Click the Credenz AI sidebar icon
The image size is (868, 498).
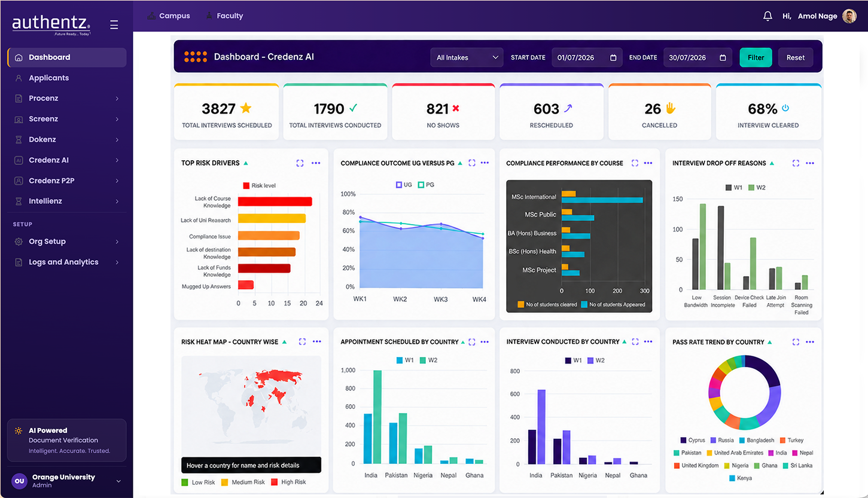(x=19, y=160)
